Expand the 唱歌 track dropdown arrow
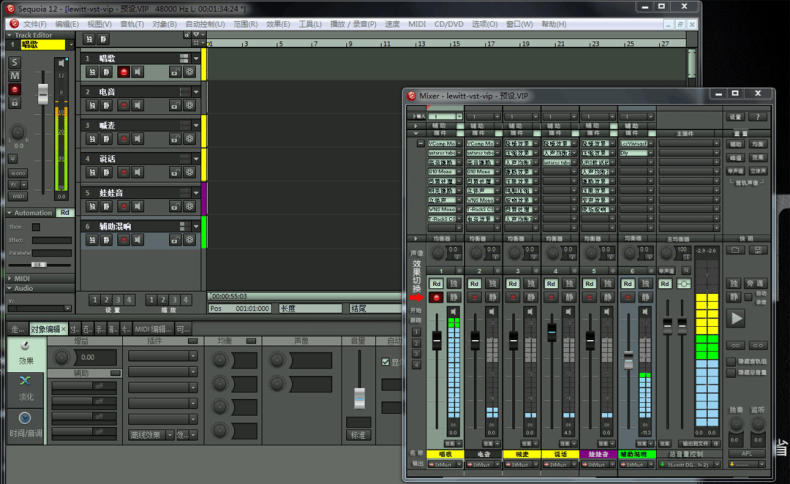The image size is (790, 484). click(196, 58)
